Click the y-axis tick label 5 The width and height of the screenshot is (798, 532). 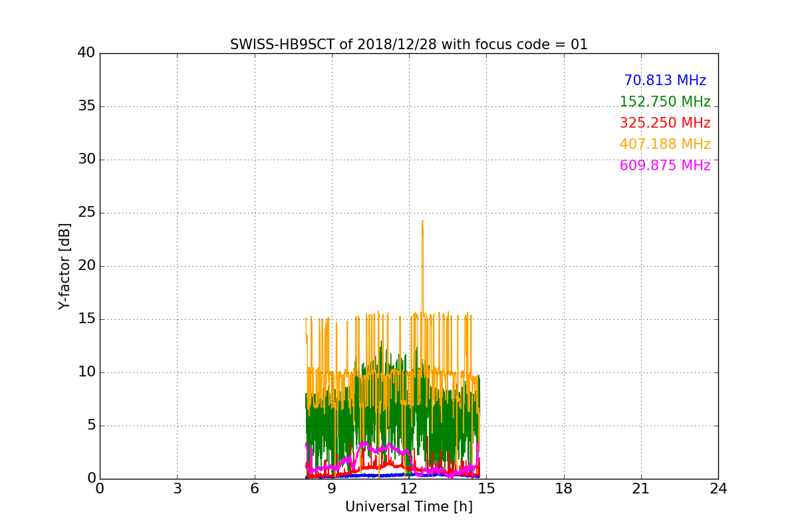[x=90, y=426]
